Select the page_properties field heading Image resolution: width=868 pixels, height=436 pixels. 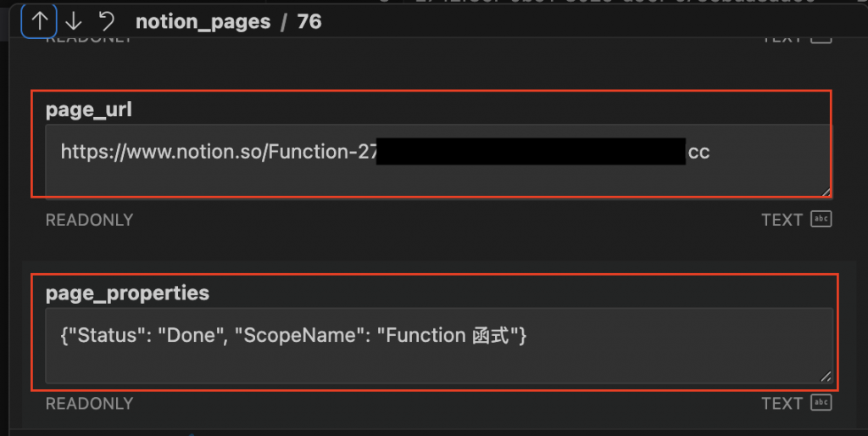[127, 293]
